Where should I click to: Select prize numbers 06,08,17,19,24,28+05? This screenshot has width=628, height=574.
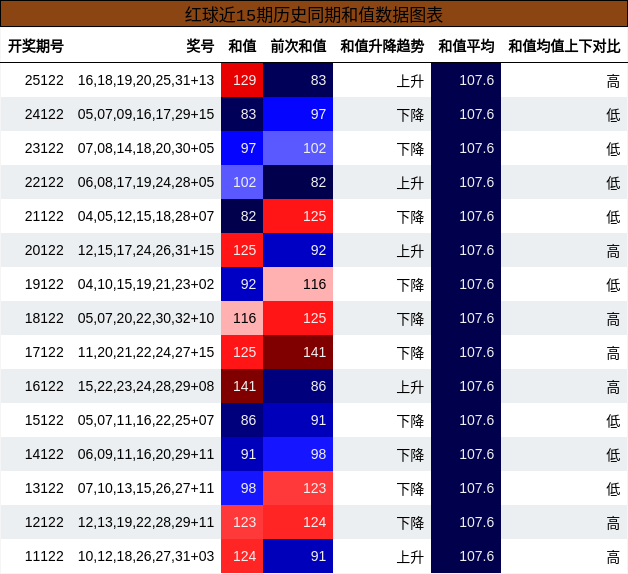(x=146, y=182)
